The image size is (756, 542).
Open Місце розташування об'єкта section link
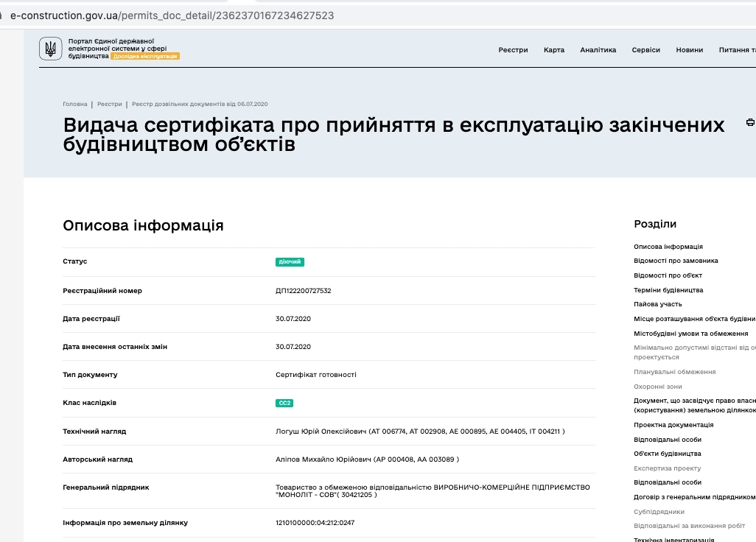[694, 319]
